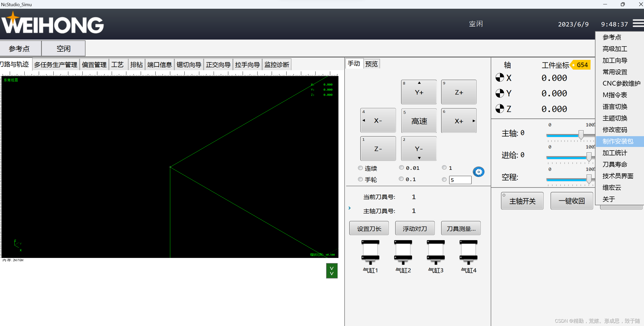
Task: Open the blue gear step settings
Action: [x=478, y=172]
